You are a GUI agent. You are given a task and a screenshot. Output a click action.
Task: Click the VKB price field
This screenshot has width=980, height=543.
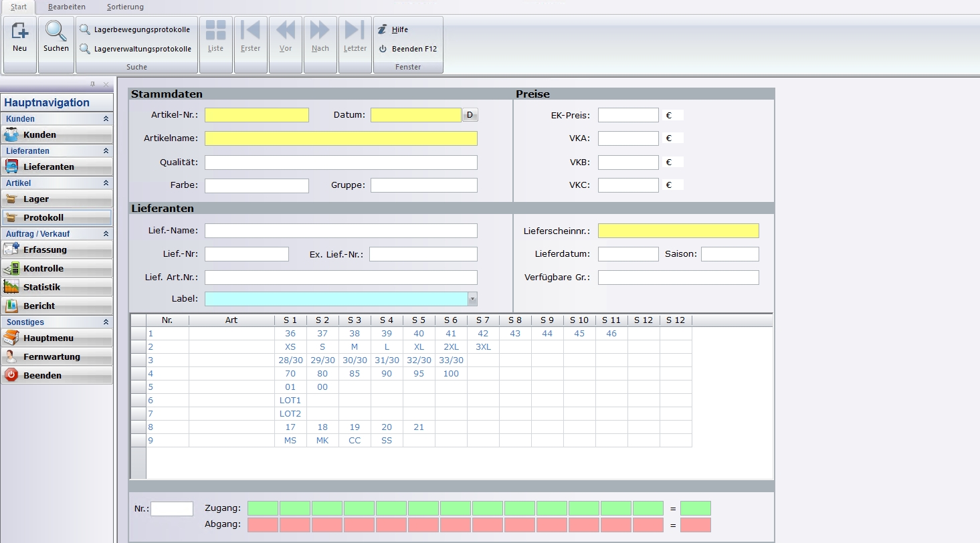pyautogui.click(x=628, y=162)
